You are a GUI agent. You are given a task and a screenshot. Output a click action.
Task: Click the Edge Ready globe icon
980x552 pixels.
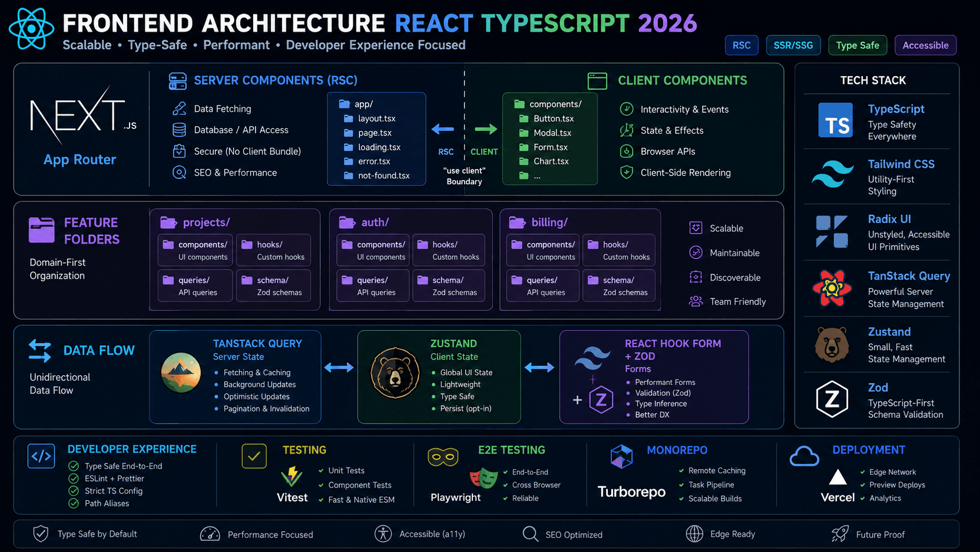click(695, 534)
